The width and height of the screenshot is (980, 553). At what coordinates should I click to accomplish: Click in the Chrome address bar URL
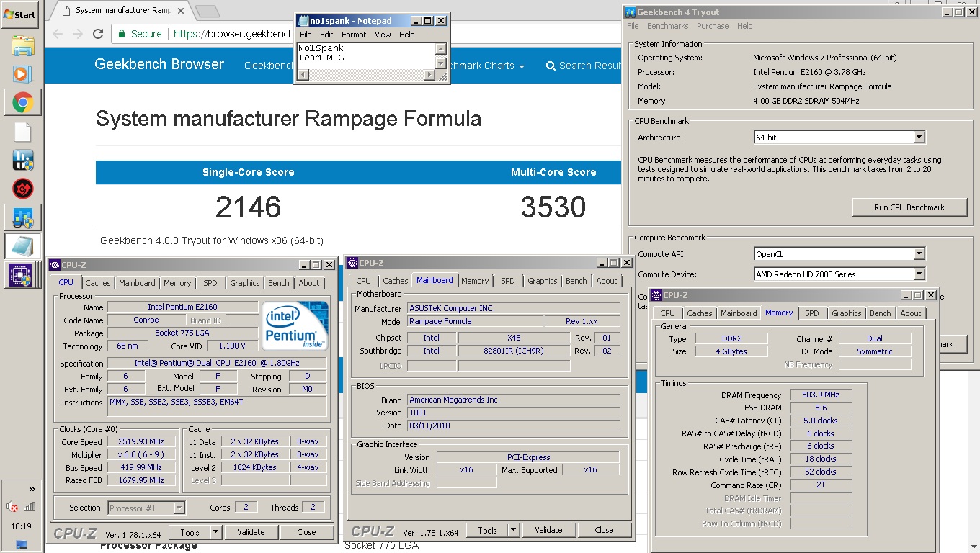(x=233, y=34)
